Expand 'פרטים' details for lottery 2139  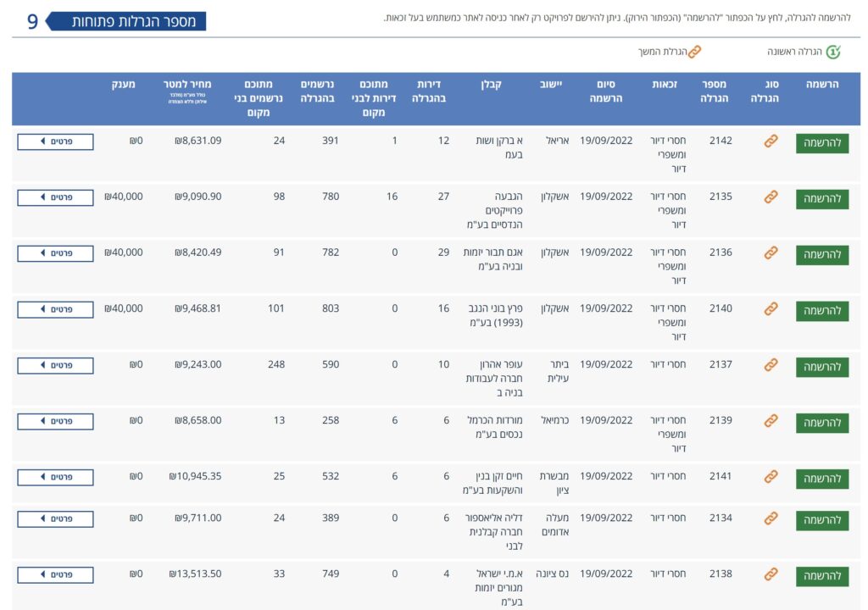(x=56, y=421)
